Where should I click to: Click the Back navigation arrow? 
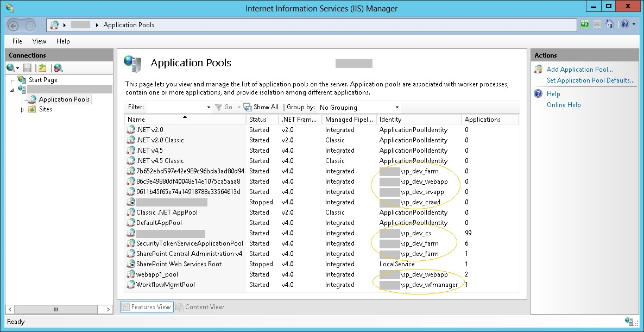[x=14, y=25]
